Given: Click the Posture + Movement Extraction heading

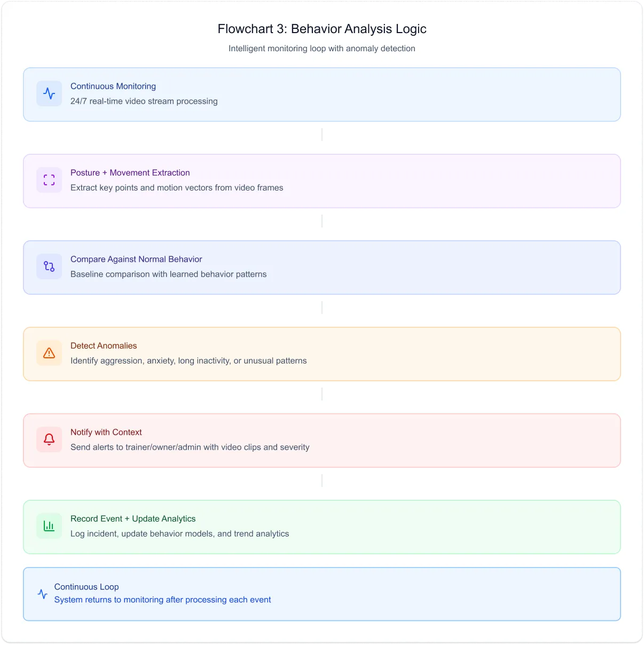Looking at the screenshot, I should tap(130, 172).
